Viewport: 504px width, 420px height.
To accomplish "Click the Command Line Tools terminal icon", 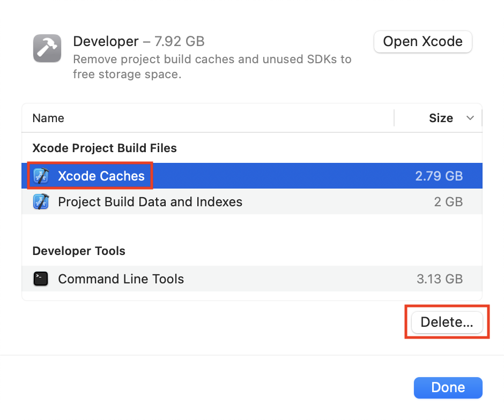I will (x=41, y=279).
